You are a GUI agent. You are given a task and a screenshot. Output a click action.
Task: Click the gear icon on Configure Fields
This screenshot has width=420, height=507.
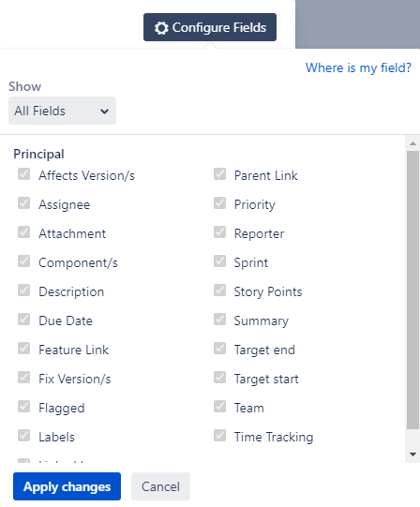point(161,28)
